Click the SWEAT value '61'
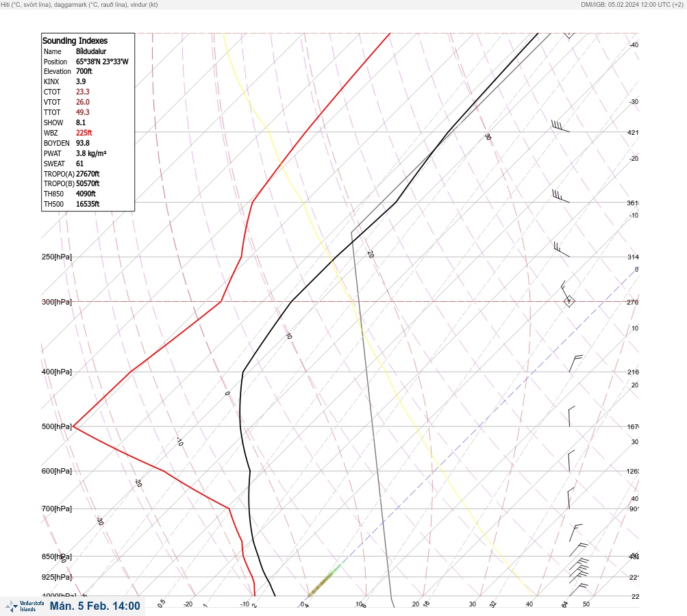Screen dimensions: 687x616 [79, 164]
